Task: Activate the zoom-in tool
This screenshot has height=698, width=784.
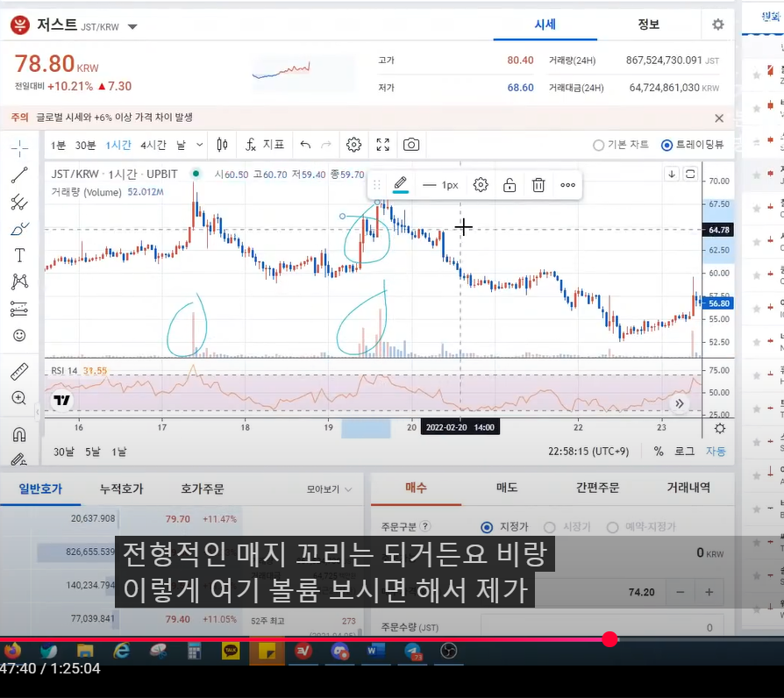Action: [19, 398]
